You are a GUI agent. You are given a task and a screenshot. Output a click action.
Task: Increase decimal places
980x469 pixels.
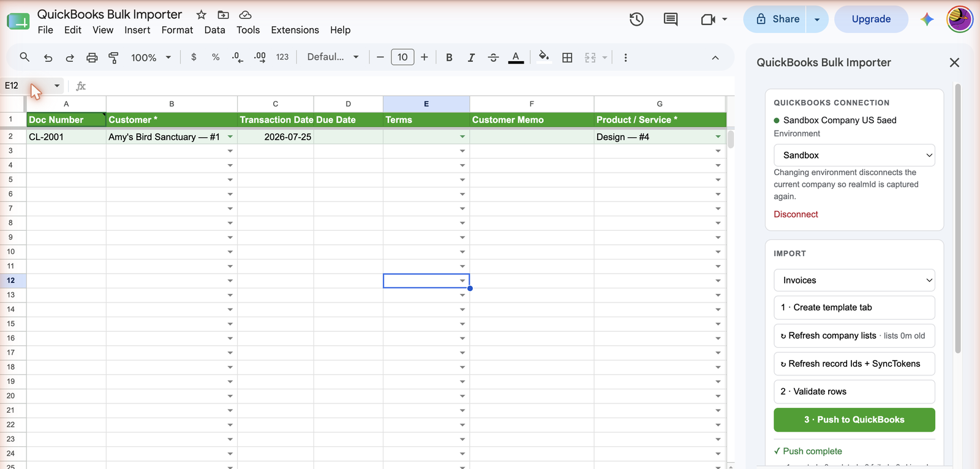[x=260, y=57]
